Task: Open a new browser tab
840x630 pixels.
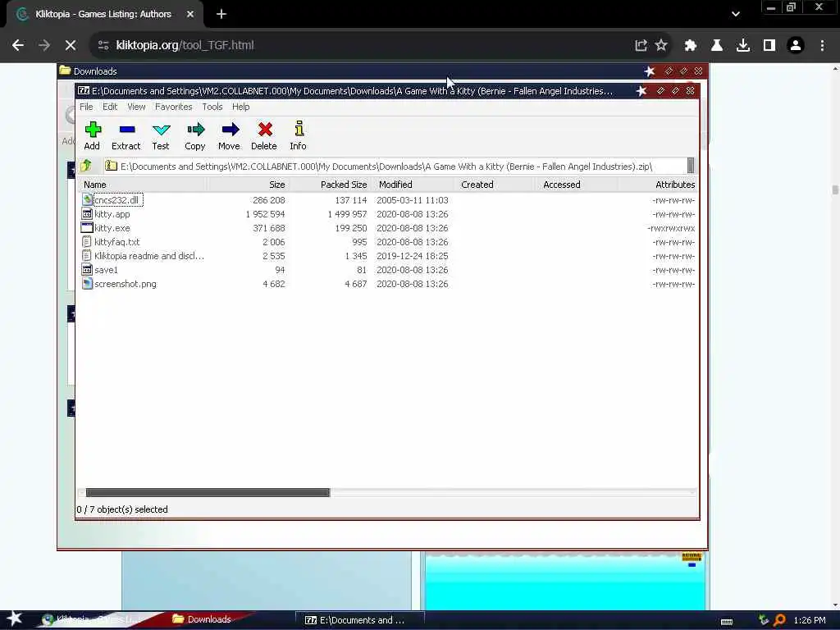Action: [221, 15]
